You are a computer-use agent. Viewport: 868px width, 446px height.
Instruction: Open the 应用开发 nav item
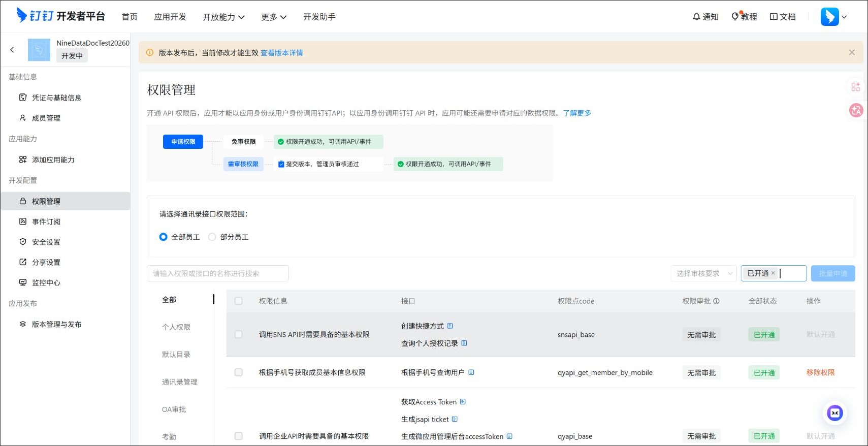coord(170,17)
